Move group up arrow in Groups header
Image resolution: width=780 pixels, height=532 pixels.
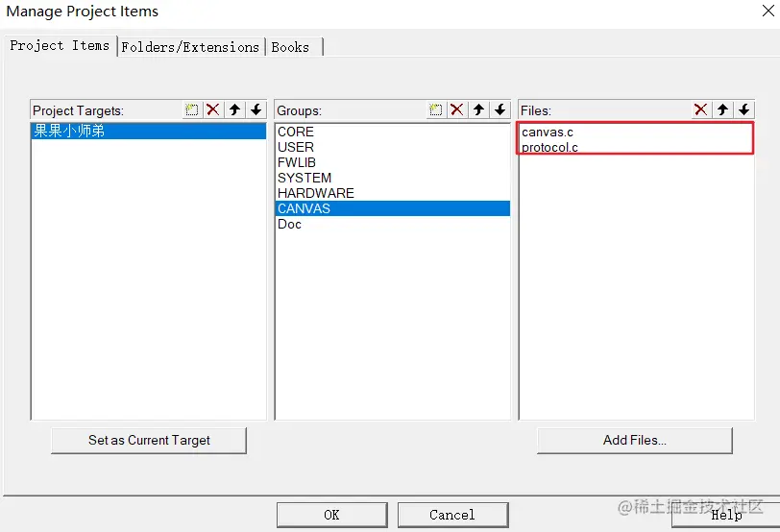pyautogui.click(x=479, y=109)
